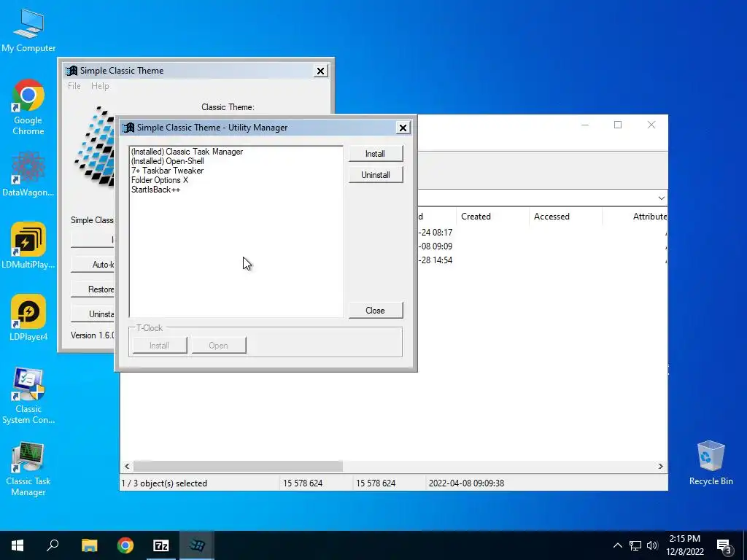Open File menu in Simple Classic Theme
The image size is (747, 560).
[x=74, y=86]
